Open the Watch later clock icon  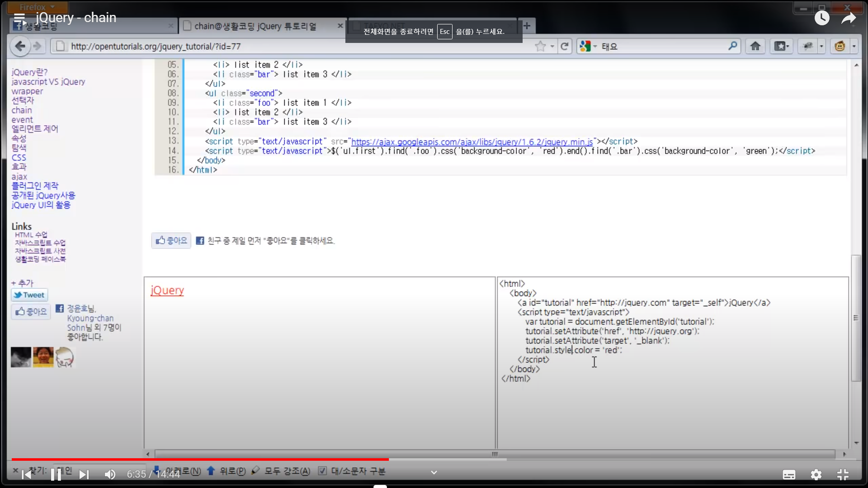(822, 18)
